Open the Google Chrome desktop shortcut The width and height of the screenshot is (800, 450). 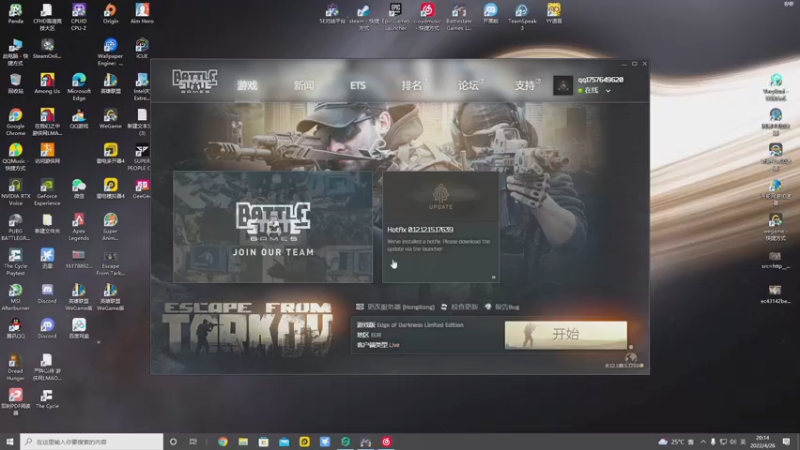coord(15,121)
